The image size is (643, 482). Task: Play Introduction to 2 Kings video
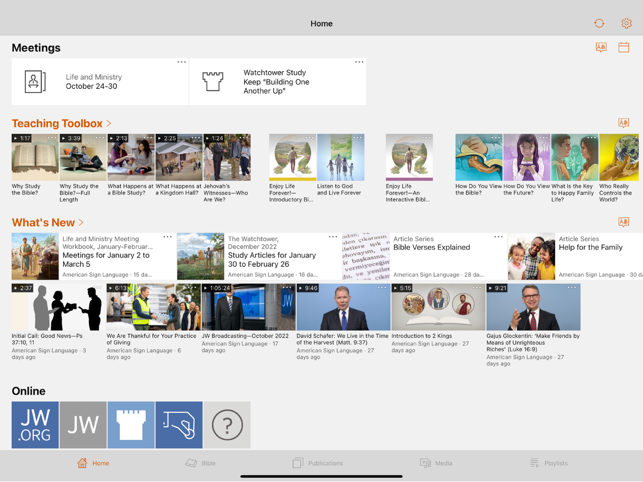(x=438, y=307)
